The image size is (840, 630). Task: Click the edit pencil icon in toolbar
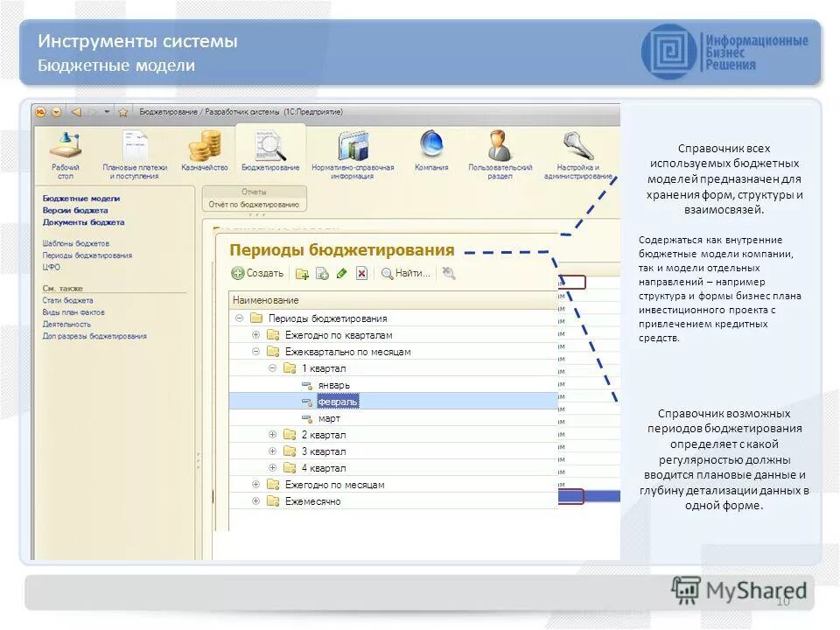point(340,273)
